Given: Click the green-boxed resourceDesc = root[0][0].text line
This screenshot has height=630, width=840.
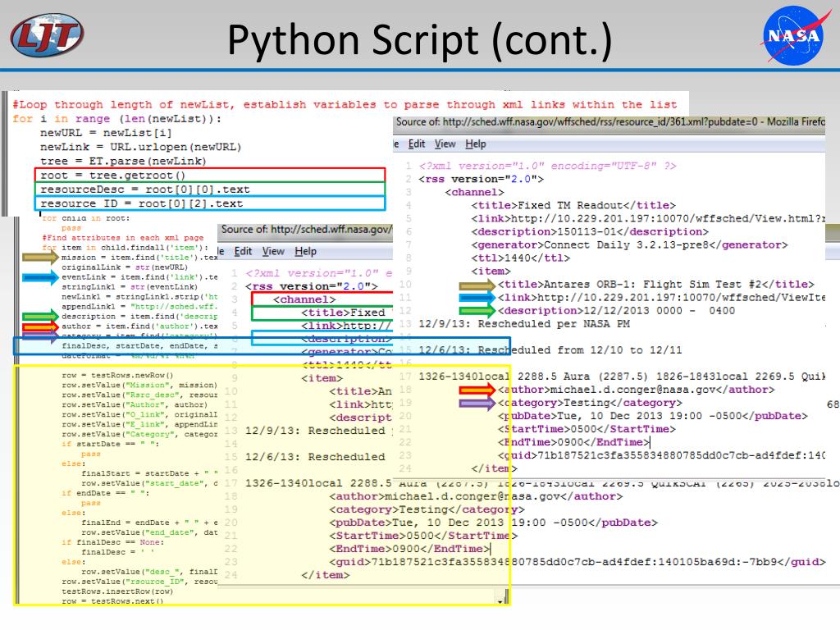Looking at the screenshot, I should click(144, 189).
